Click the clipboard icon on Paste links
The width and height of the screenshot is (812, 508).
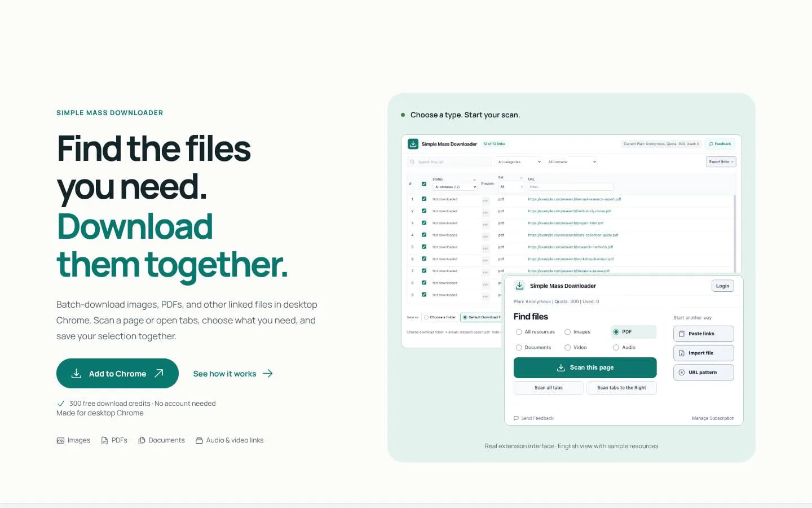click(681, 334)
